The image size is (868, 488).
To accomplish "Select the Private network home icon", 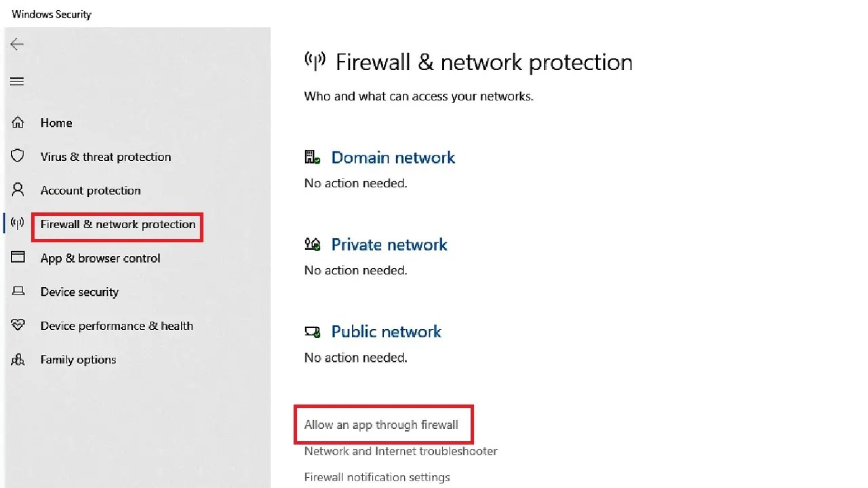I will click(312, 244).
